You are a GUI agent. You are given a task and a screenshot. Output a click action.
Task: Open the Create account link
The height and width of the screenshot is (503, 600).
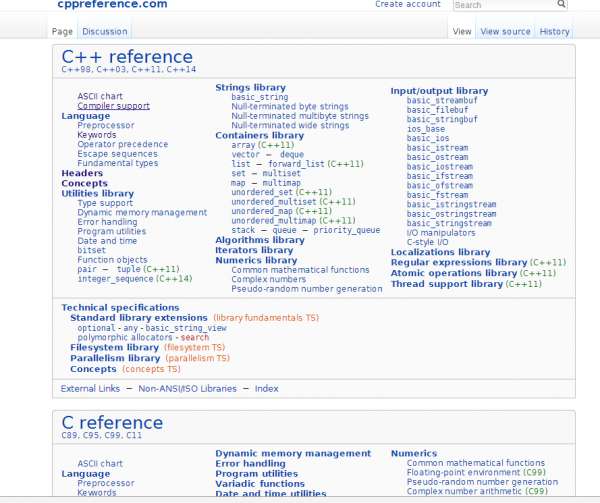pyautogui.click(x=408, y=4)
